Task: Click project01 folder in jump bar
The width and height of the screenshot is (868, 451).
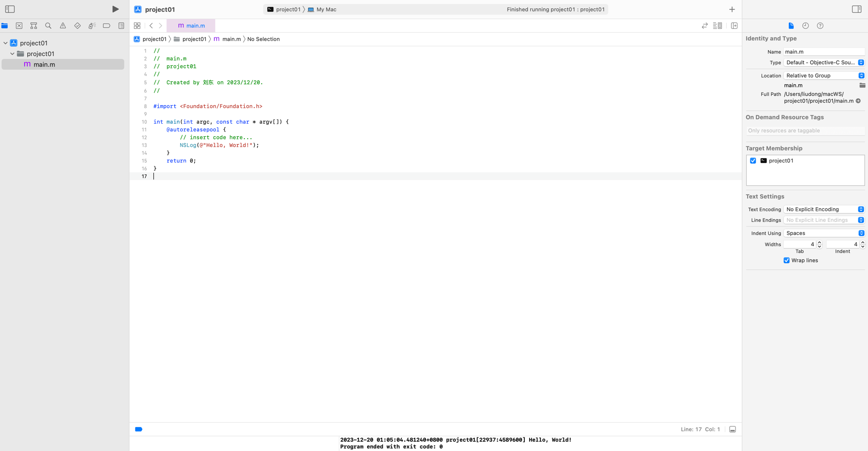Action: click(190, 39)
